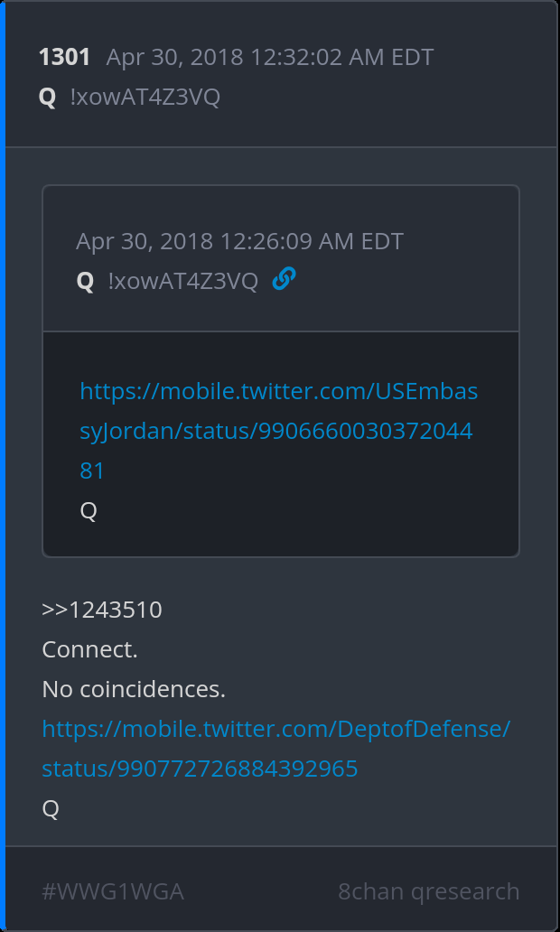Click the Q author name inside the quoted post

point(86,282)
